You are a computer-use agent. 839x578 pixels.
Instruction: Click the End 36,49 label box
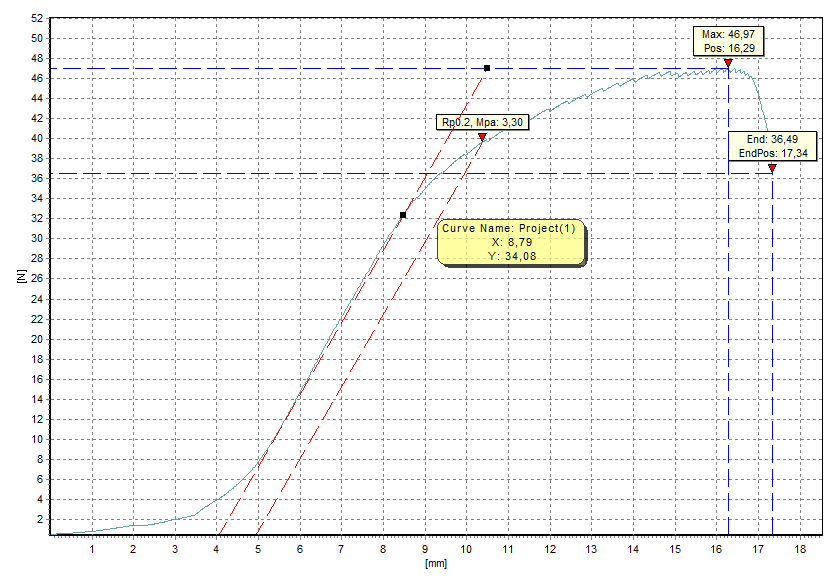point(773,146)
